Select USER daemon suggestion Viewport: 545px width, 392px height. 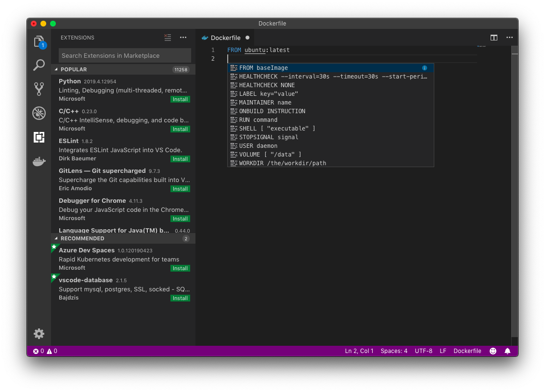point(331,146)
